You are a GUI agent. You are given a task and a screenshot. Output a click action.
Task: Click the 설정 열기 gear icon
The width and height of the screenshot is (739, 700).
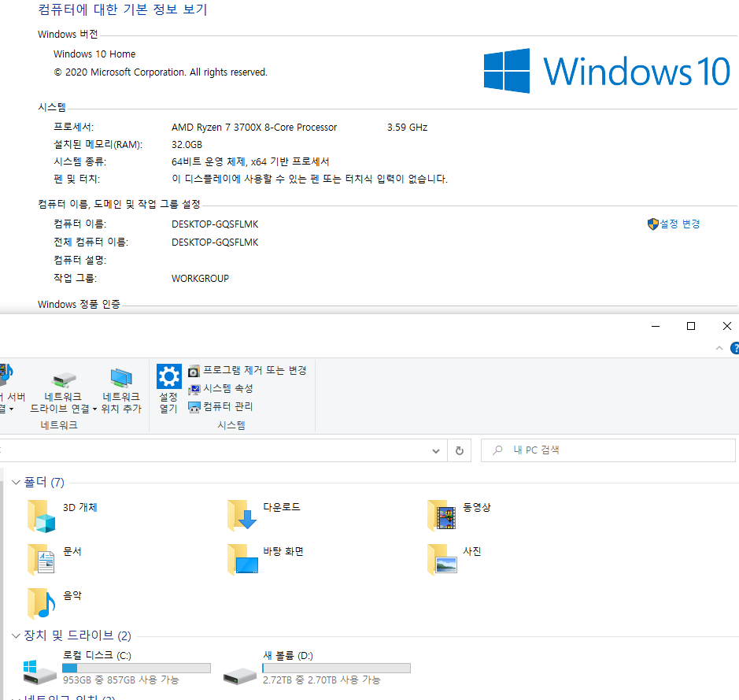pyautogui.click(x=168, y=376)
